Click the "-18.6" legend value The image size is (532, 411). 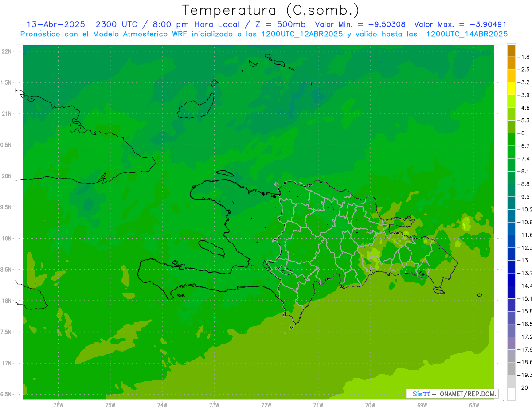pyautogui.click(x=525, y=362)
